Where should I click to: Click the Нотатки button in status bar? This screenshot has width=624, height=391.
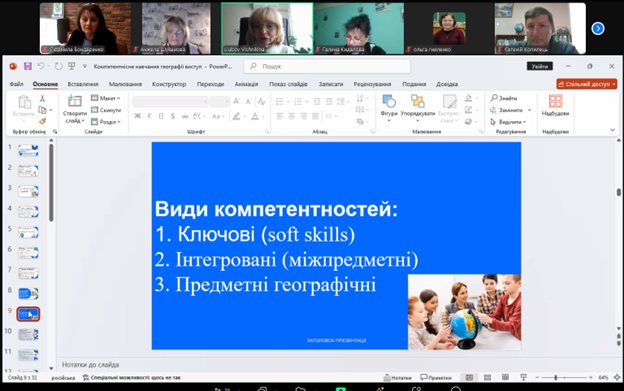tap(398, 377)
